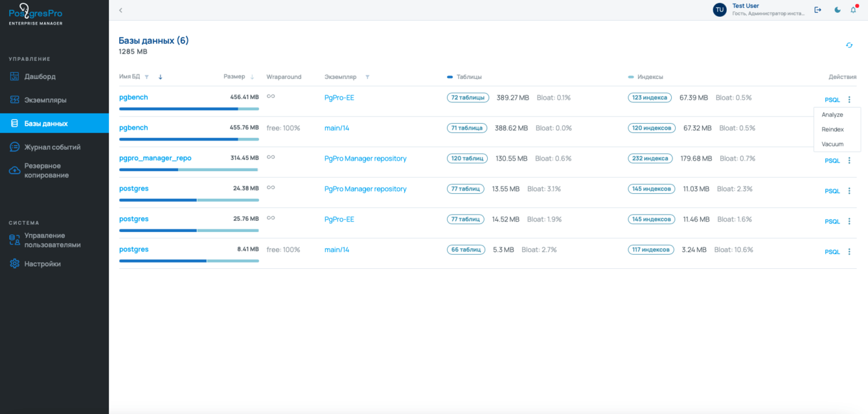This screenshot has width=868, height=414.
Task: Click the Настройки gear icon
Action: (14, 264)
